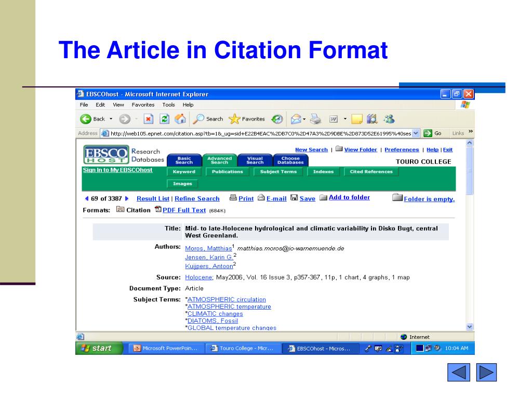The width and height of the screenshot is (532, 399).
Task: Open the Mail envelope icon
Action: (296, 119)
